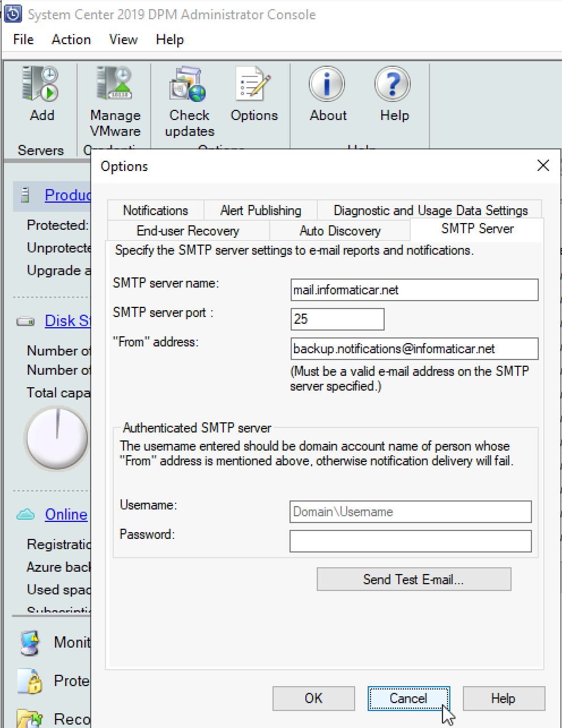The width and height of the screenshot is (562, 728).
Task: Click the Add servers toolbar icon
Action: (41, 83)
